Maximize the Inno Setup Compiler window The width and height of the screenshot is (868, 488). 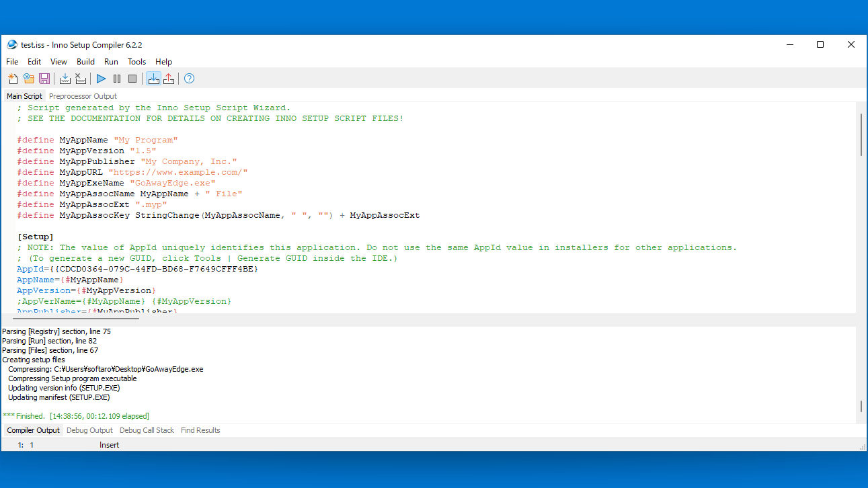[820, 45]
